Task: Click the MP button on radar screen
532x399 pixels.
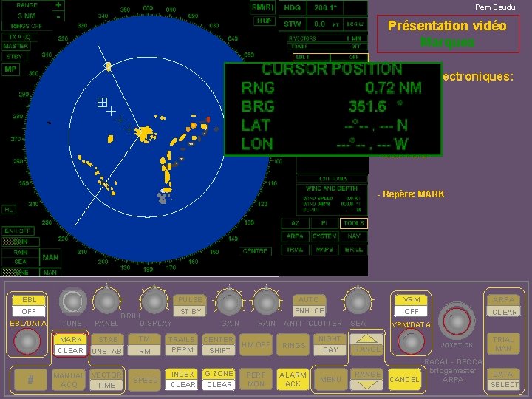Action: [10, 69]
